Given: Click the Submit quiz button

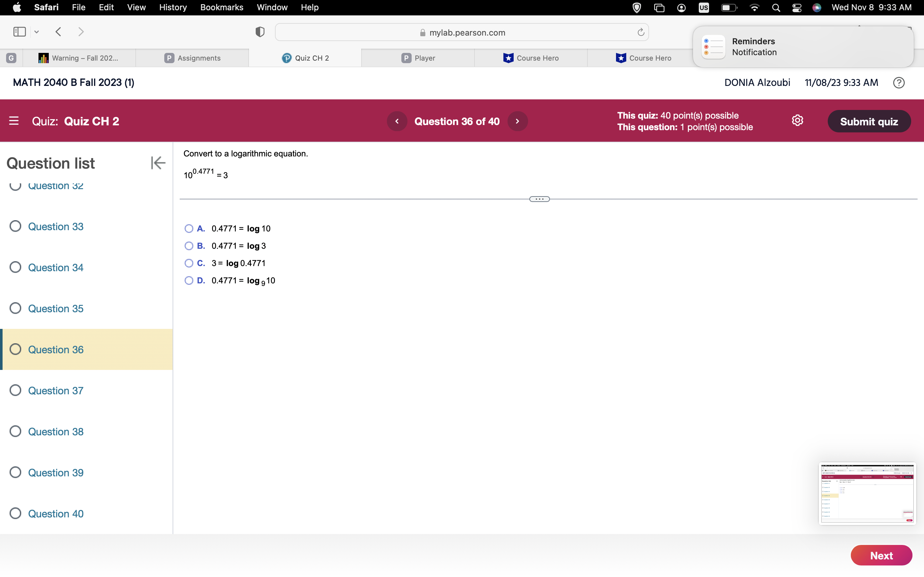Looking at the screenshot, I should tap(868, 121).
